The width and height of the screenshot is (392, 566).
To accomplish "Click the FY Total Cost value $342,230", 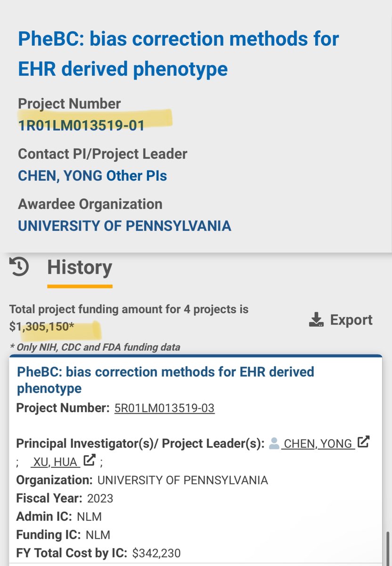I will tap(156, 553).
